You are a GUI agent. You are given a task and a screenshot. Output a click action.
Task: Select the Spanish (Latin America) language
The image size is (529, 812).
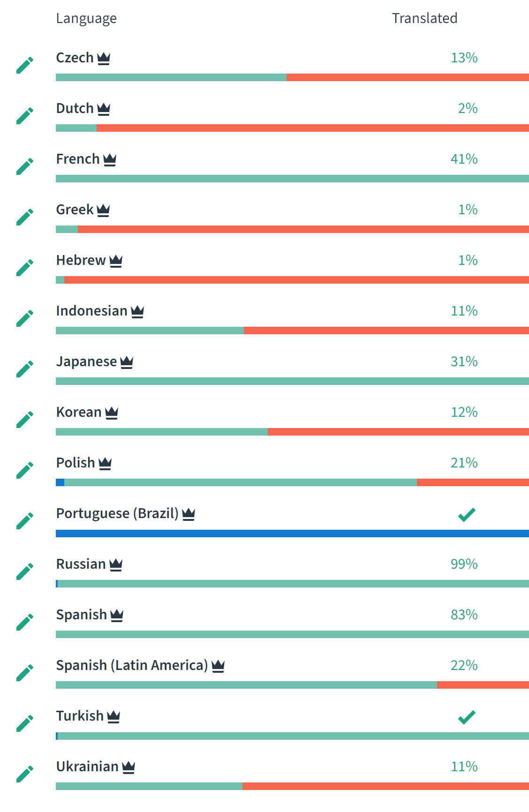click(x=132, y=665)
